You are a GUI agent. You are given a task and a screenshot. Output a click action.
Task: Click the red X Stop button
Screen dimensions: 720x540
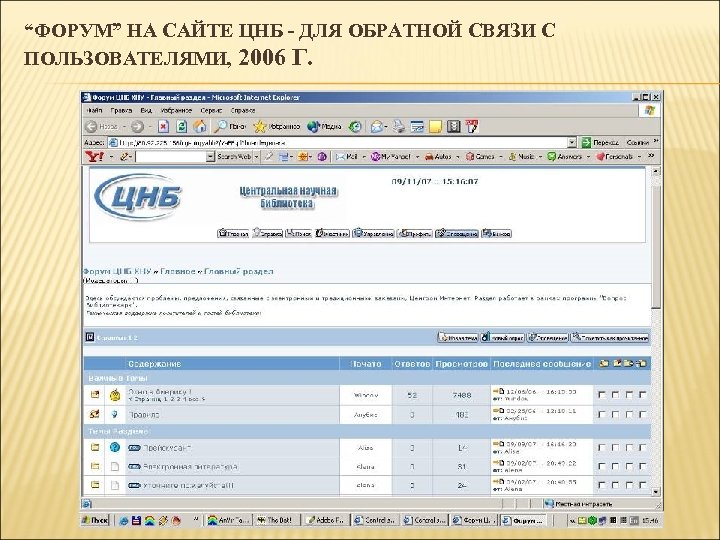click(163, 127)
